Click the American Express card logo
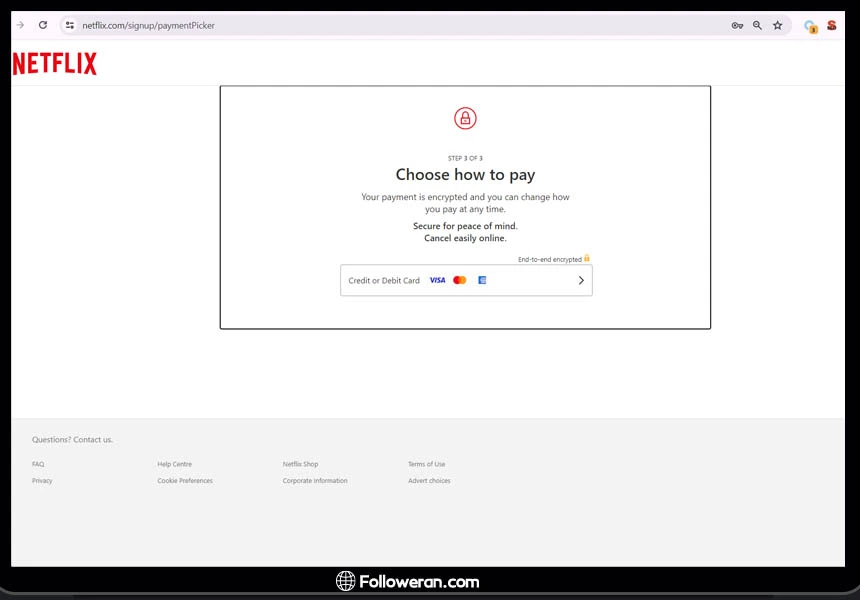 tap(482, 280)
